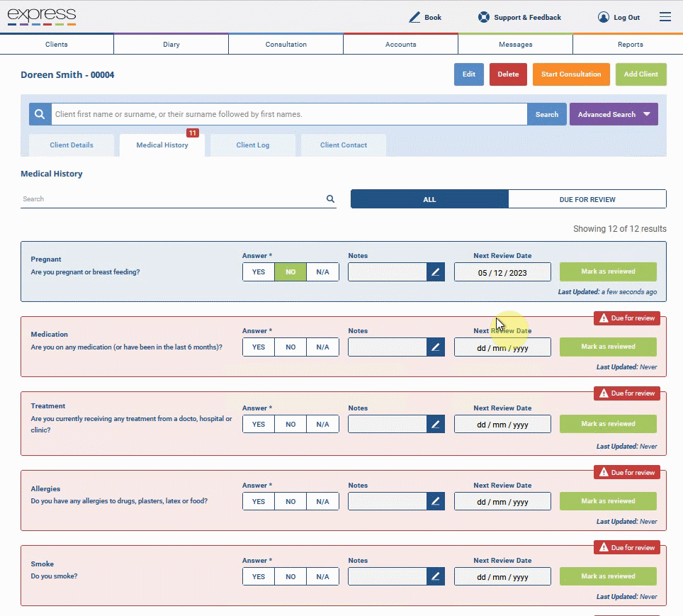This screenshot has height=616, width=683.
Task: Click the Start Consultation button
Action: (x=571, y=74)
